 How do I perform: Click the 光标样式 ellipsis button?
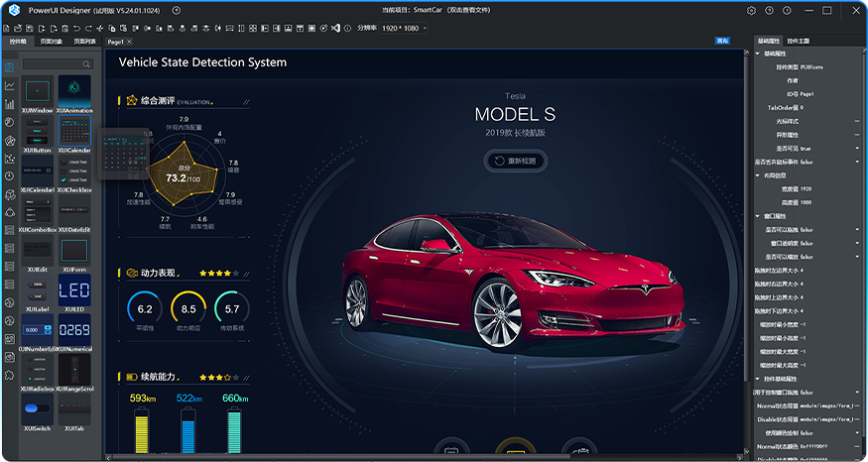click(x=857, y=121)
